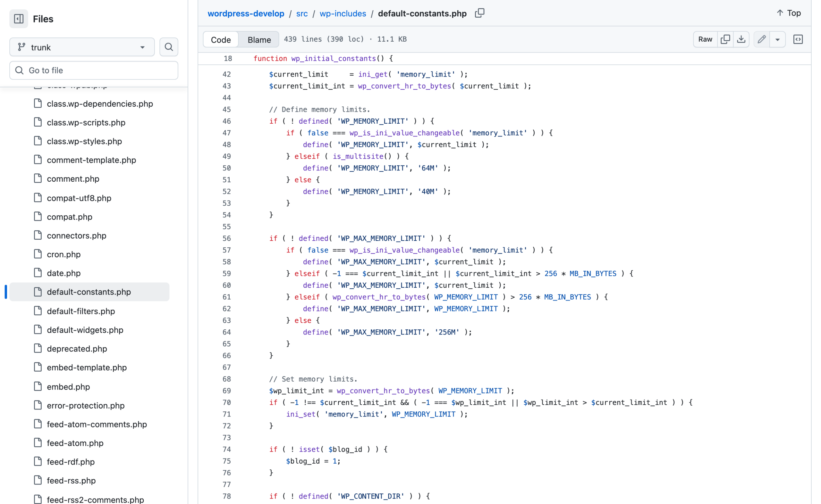
Task: Click line number 56 in code
Action: pos(226,238)
